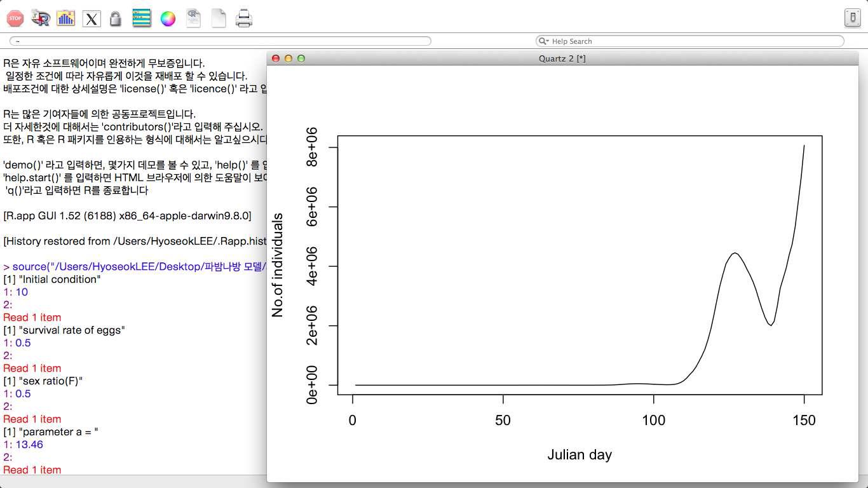Click the Quartz 2 [*] title bar
The width and height of the screenshot is (868, 488).
coord(562,58)
